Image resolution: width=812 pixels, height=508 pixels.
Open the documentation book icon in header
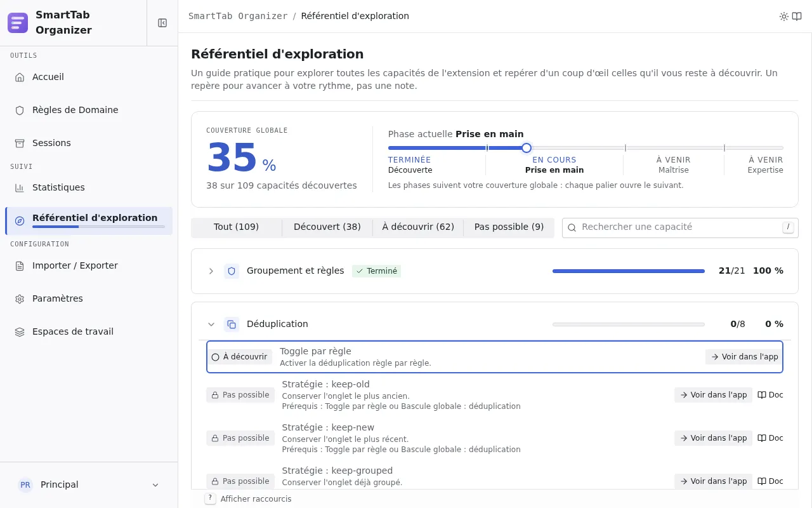pos(797,17)
